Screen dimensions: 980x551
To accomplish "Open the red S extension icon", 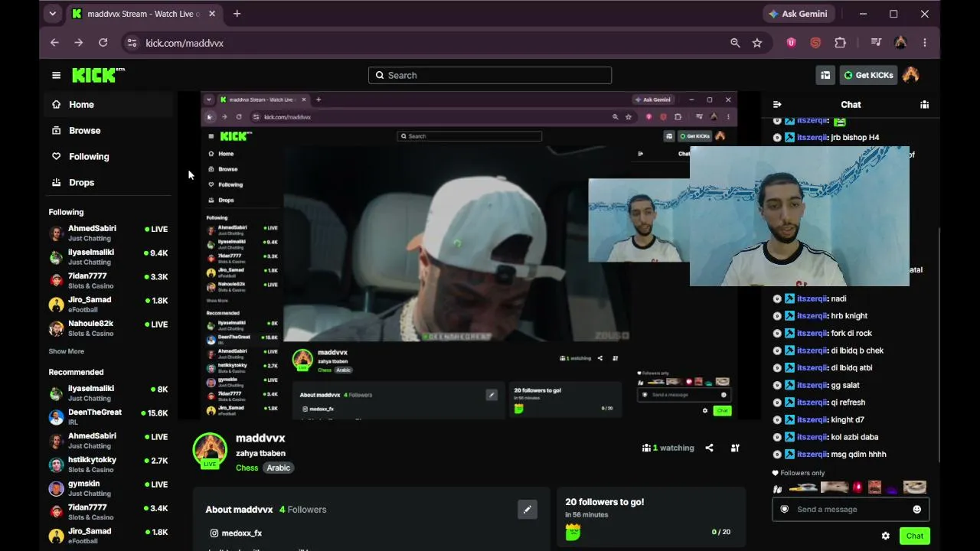I will click(815, 43).
